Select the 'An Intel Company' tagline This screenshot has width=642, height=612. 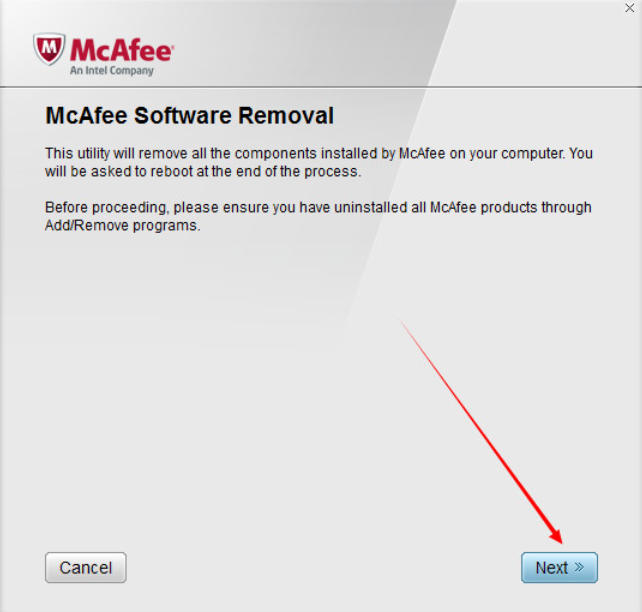[112, 70]
